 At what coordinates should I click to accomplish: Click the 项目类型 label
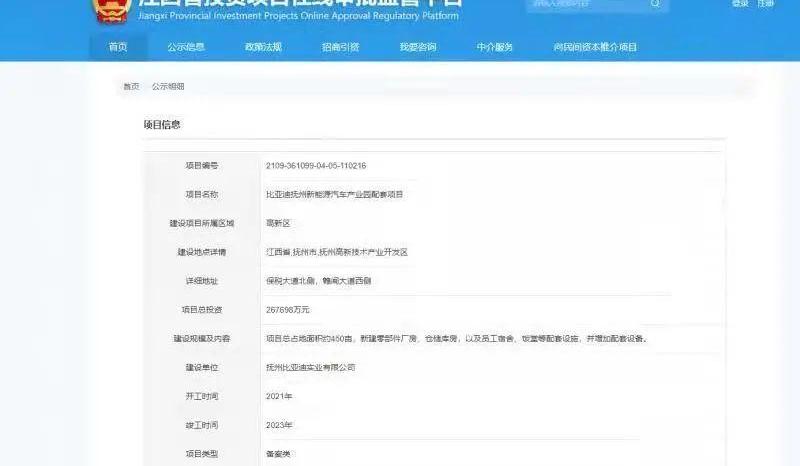(x=202, y=454)
